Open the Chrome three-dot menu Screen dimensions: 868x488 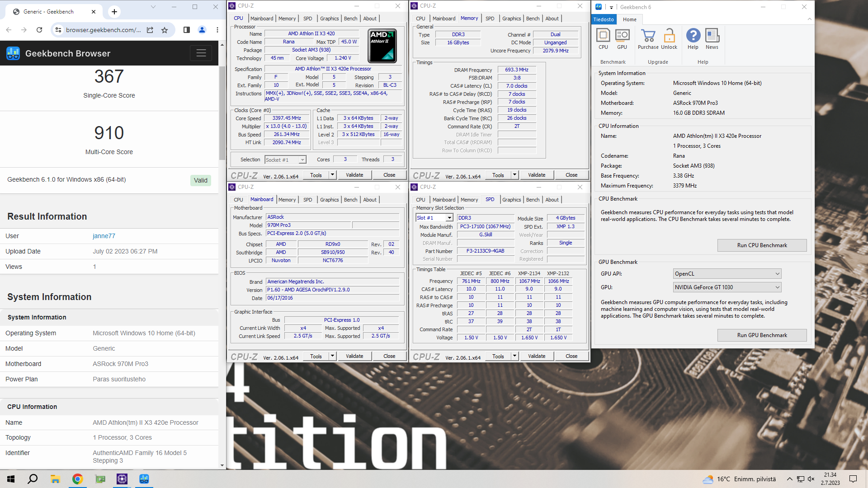(217, 30)
